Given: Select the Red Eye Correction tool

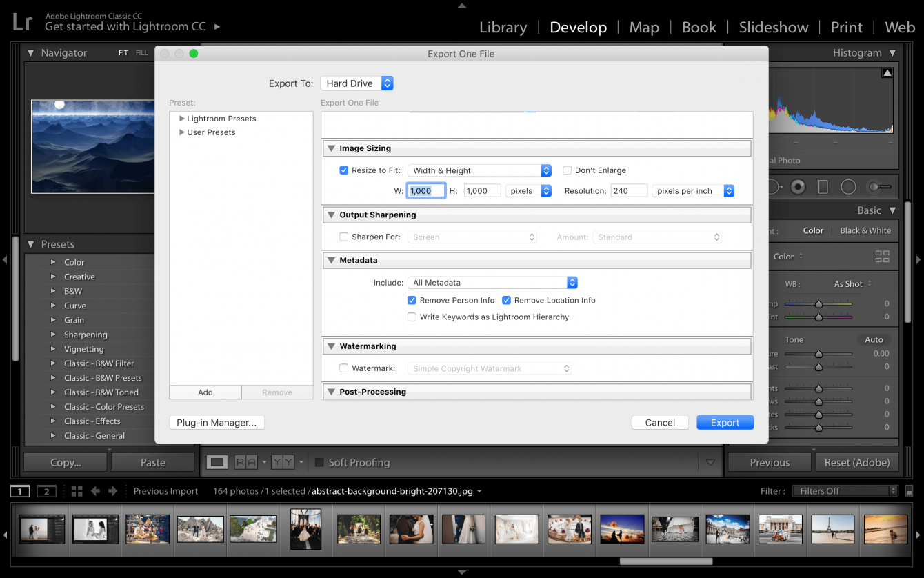Looking at the screenshot, I should click(798, 187).
